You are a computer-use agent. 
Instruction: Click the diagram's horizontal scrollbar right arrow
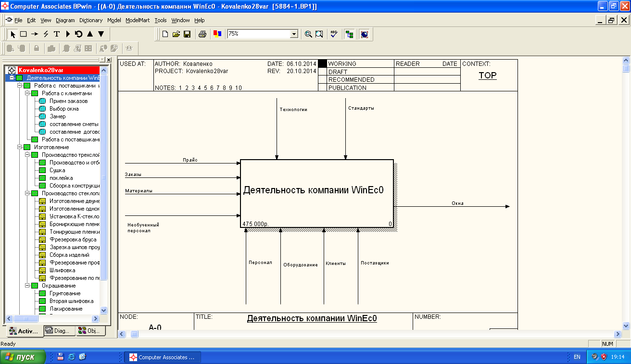click(618, 334)
